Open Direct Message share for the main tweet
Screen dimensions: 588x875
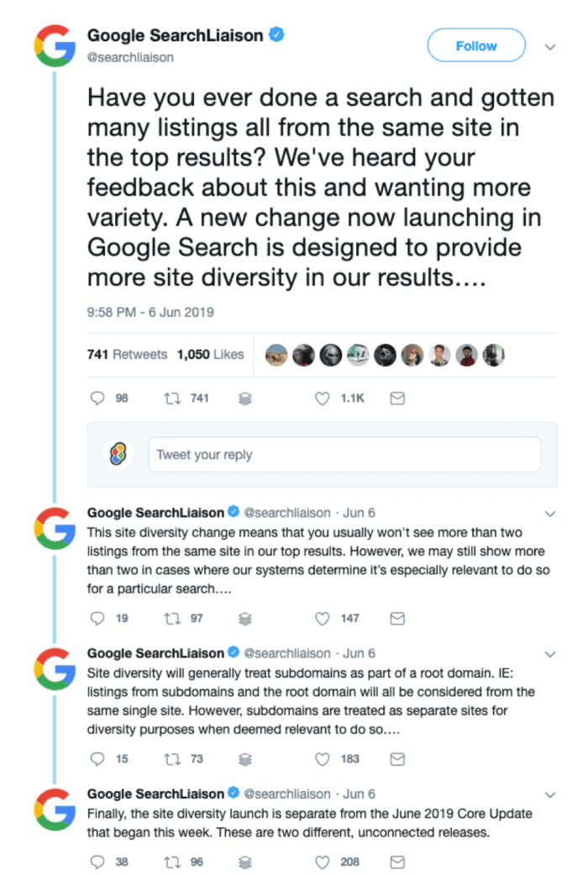click(x=396, y=398)
